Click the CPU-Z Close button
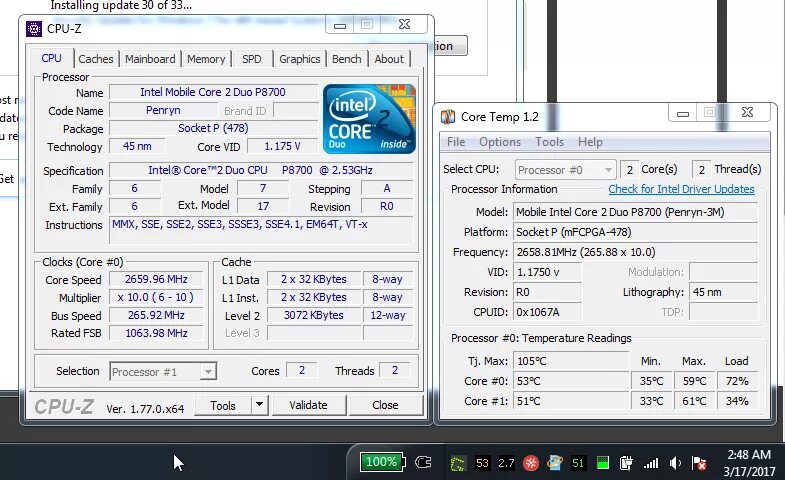 coord(385,405)
